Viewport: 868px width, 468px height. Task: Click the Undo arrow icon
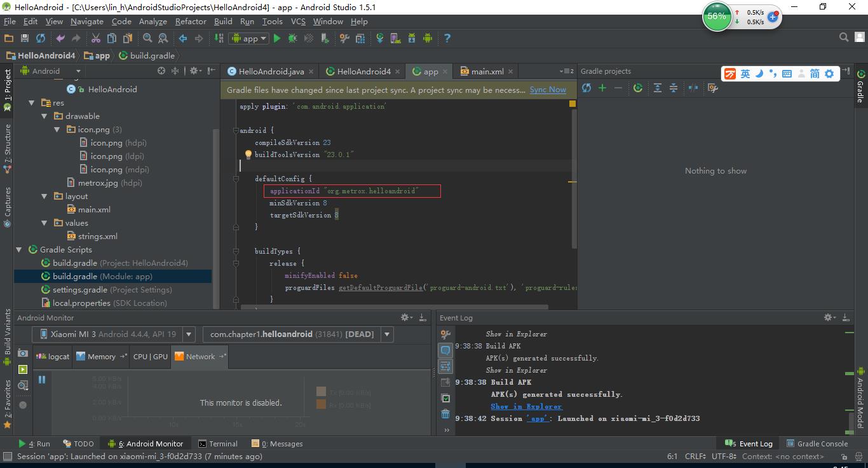[60, 38]
